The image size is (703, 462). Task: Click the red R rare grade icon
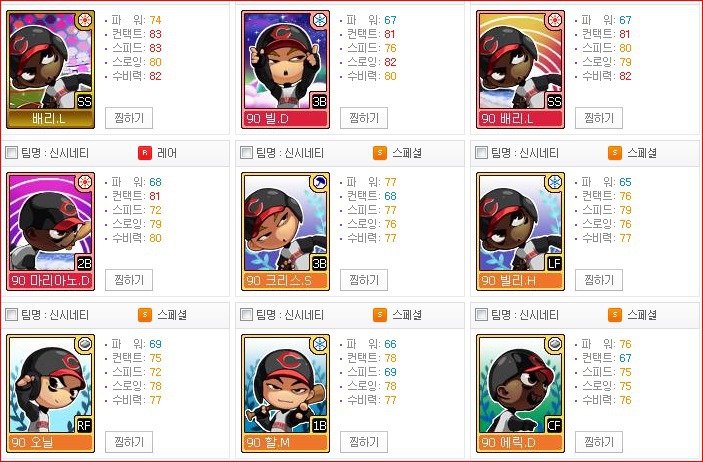click(145, 153)
